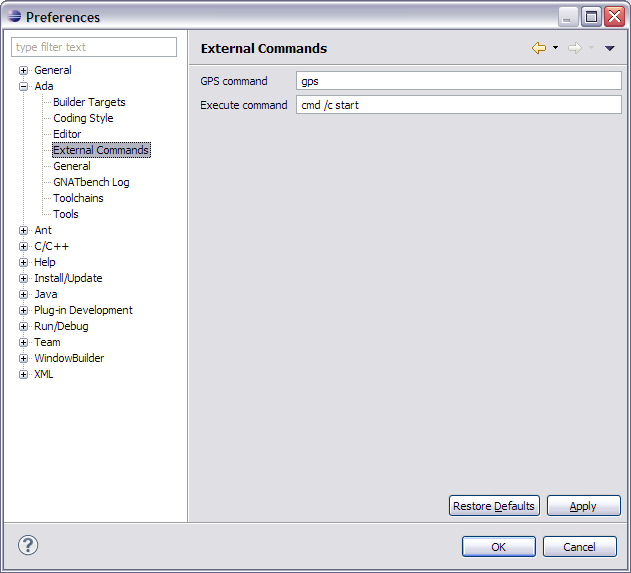Screen dimensions: 631x573
Task: Click the Eclipse icon in title bar
Action: 14,16
